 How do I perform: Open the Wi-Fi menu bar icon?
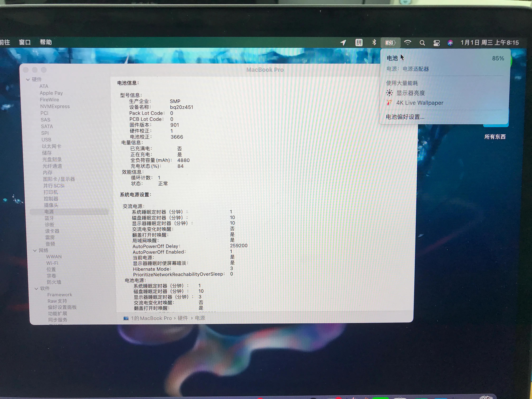coord(408,43)
